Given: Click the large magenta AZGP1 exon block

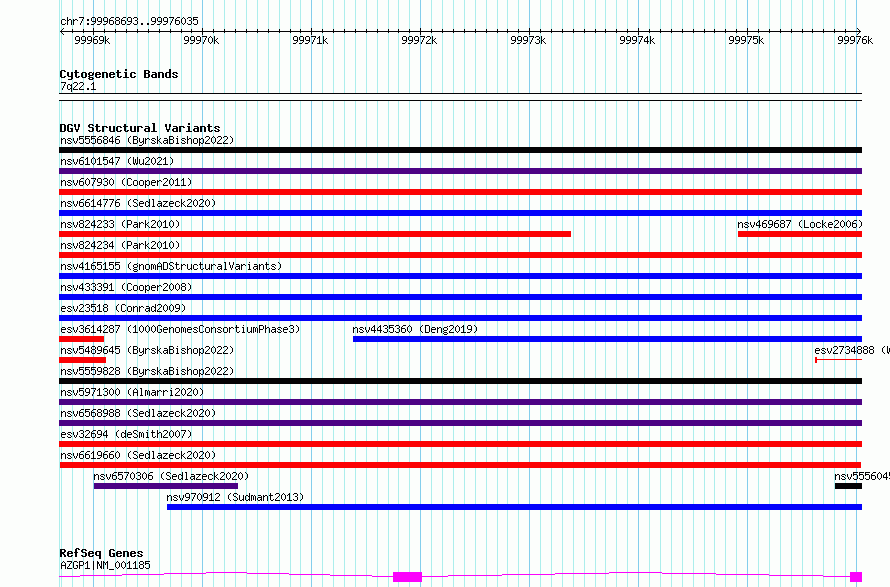Looking at the screenshot, I should [408, 577].
